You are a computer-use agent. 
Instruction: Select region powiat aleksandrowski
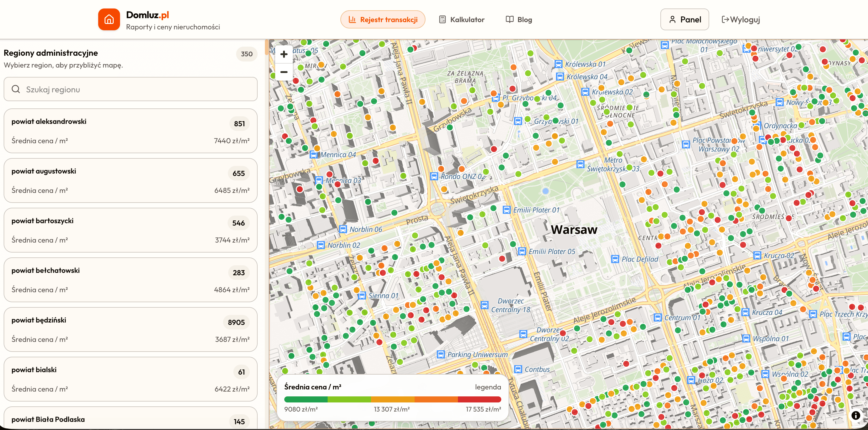[x=131, y=131]
